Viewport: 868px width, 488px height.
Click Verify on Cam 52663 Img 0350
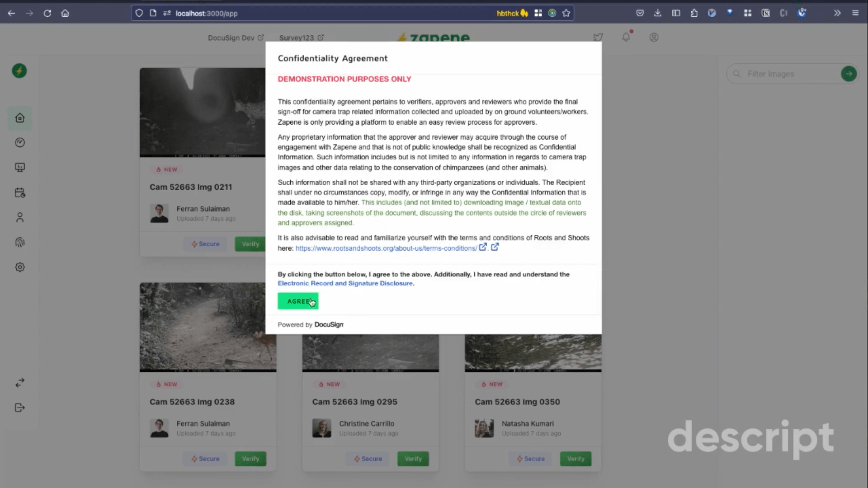576,459
